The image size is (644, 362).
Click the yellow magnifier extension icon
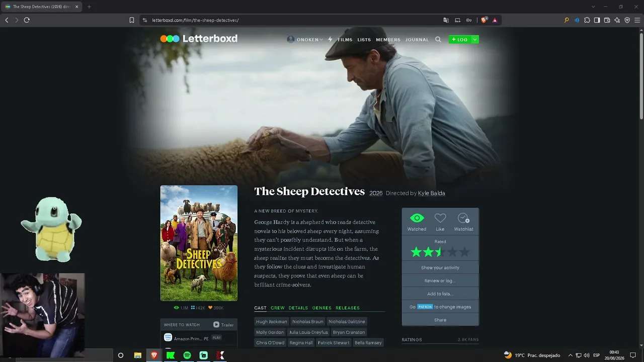pyautogui.click(x=567, y=20)
